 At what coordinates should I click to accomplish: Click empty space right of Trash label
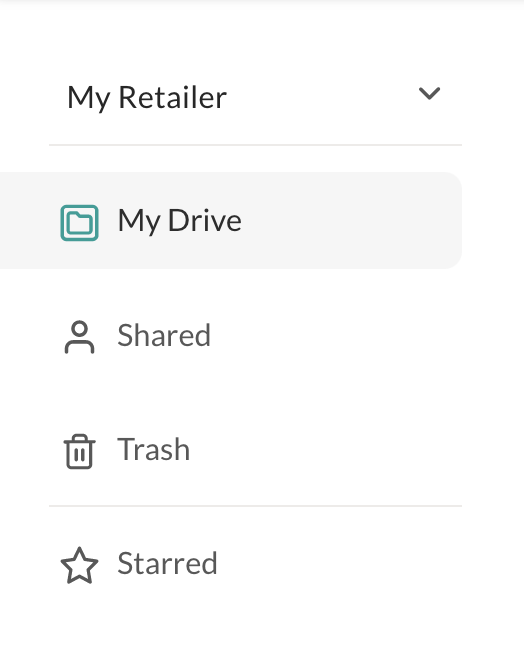325,450
